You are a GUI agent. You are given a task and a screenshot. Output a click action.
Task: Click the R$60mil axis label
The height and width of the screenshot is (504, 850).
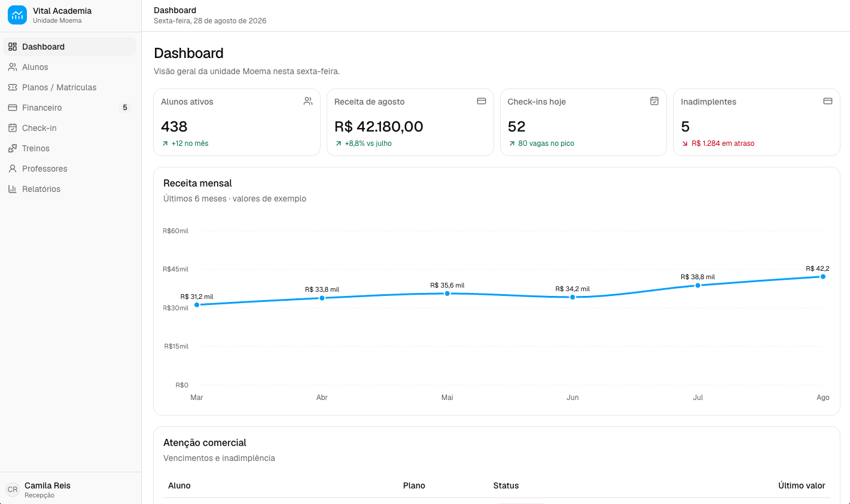(176, 231)
